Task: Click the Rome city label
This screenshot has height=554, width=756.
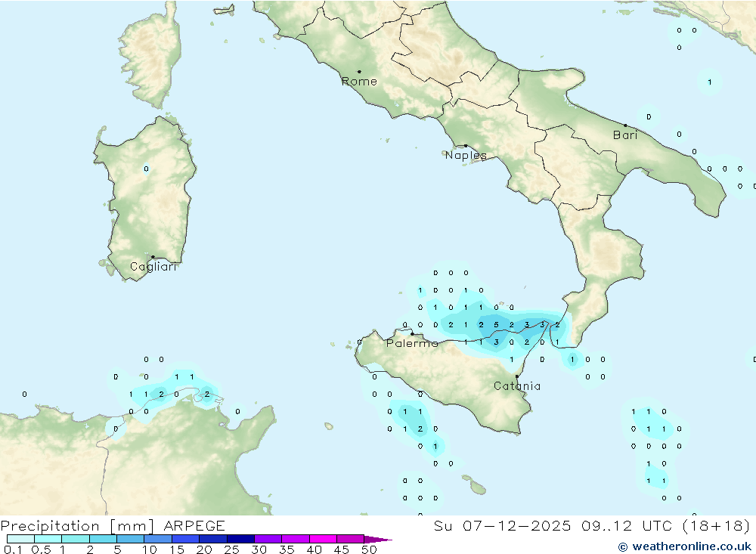Action: (359, 82)
